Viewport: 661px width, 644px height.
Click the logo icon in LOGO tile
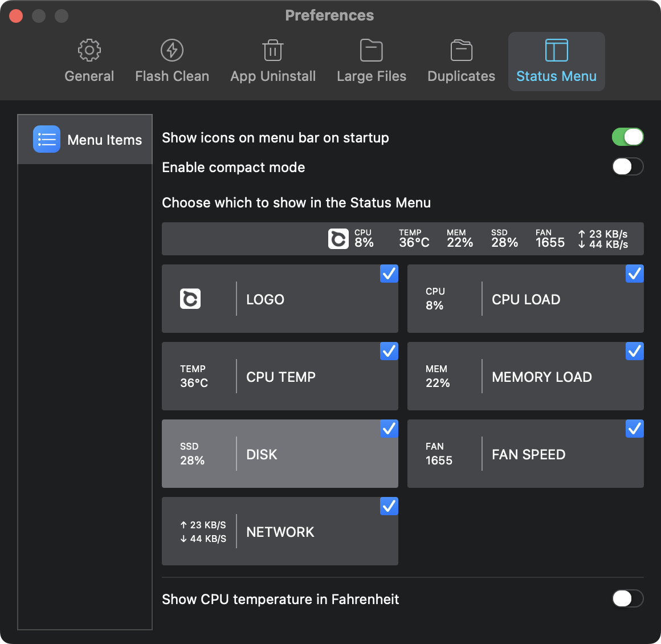tap(190, 299)
